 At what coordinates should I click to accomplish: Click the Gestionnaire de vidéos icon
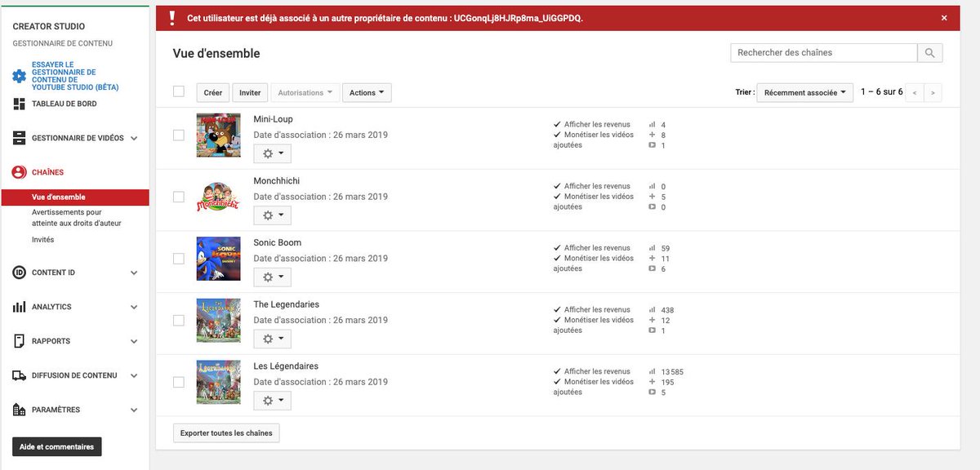[19, 138]
